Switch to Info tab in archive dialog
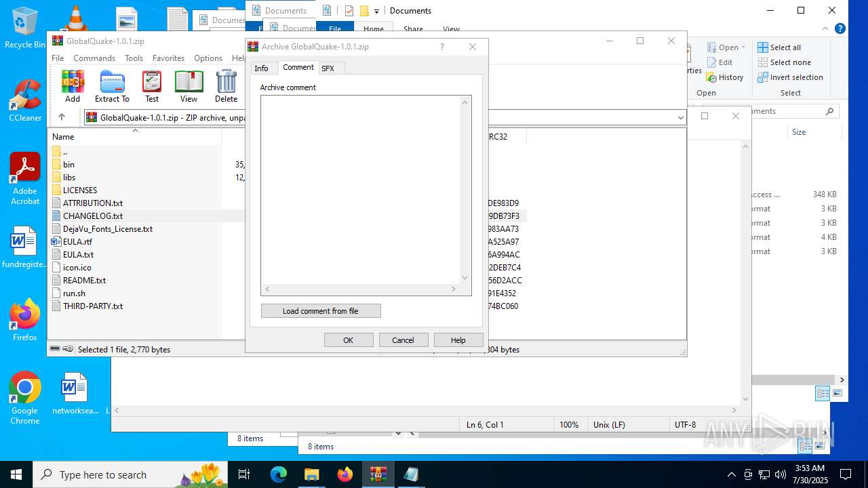The image size is (868, 488). (x=261, y=68)
